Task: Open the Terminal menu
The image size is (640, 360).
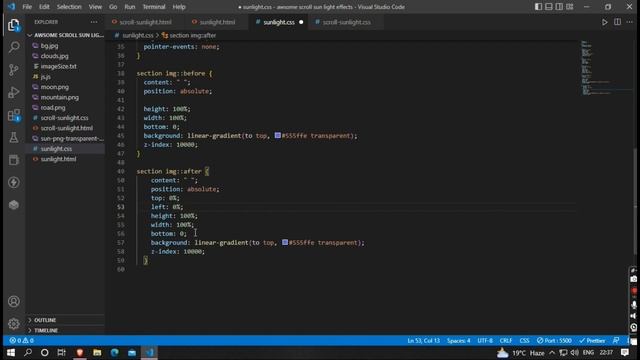Action: click(154, 7)
